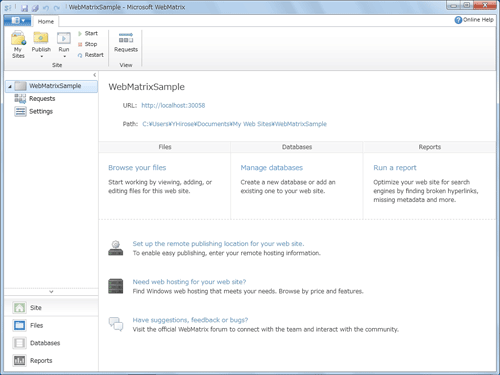Open My Sites from ribbon

[x=18, y=44]
